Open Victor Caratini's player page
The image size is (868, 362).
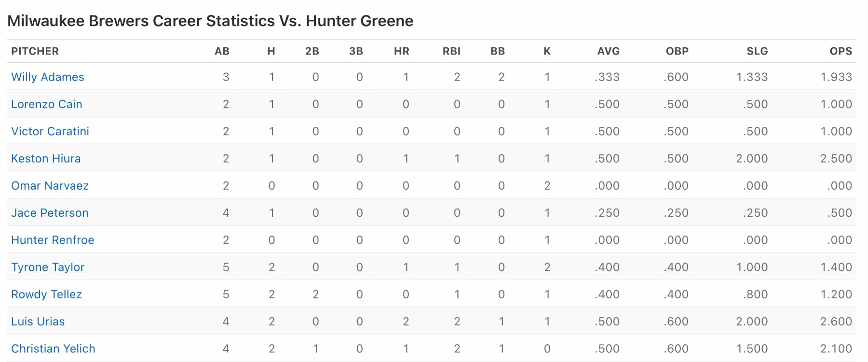pos(50,131)
